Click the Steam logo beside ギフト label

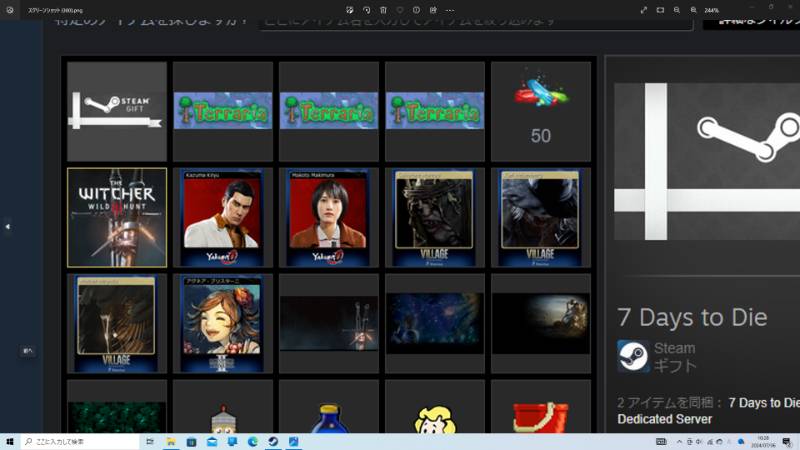(633, 356)
